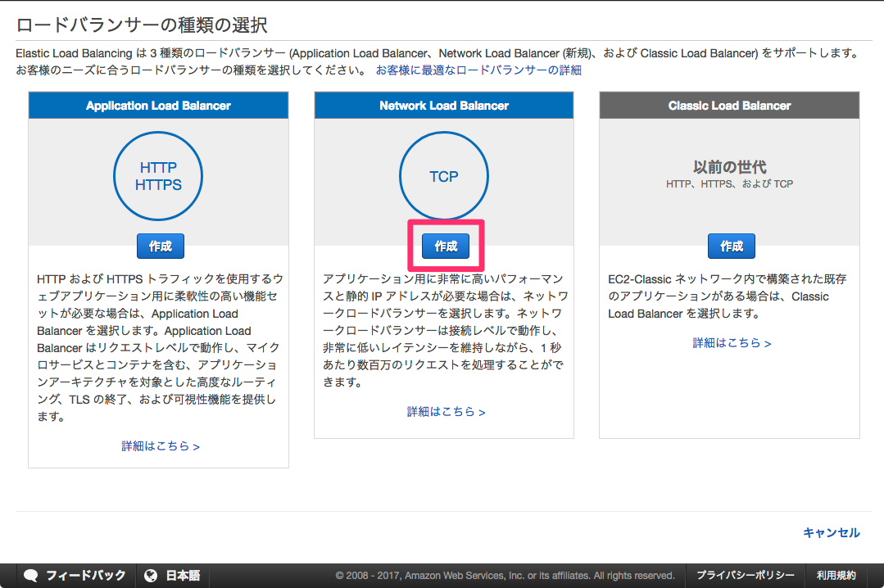
Task: Open 詳細はこちら link on Application Load Balancer card
Action: coord(158,446)
